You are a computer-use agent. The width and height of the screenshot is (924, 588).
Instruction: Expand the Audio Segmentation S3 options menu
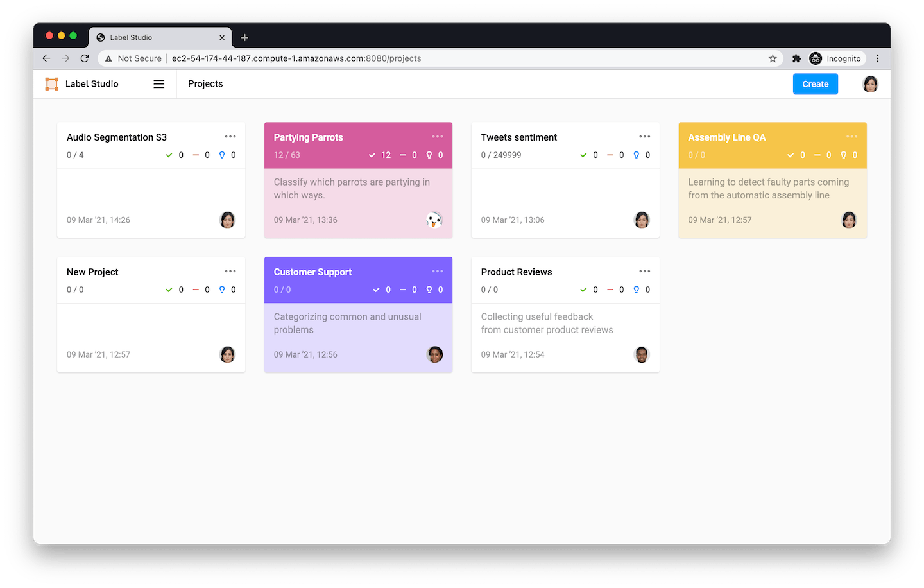click(x=230, y=137)
